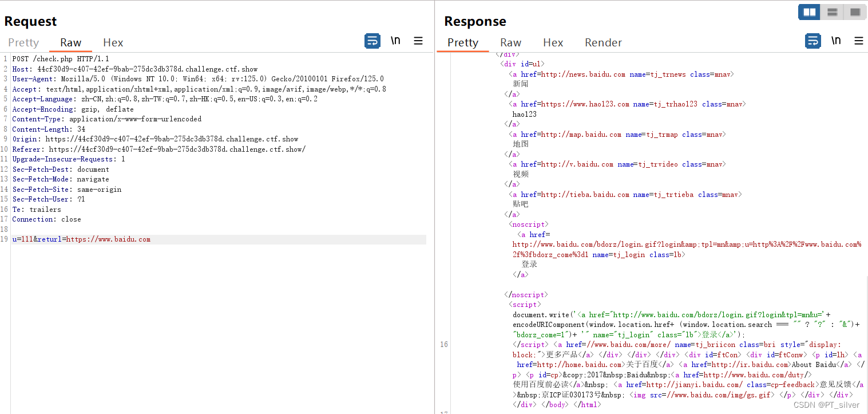Click the Upgrade-Insecure-Requests: 1 line
The height and width of the screenshot is (414, 868).
pyautogui.click(x=69, y=159)
